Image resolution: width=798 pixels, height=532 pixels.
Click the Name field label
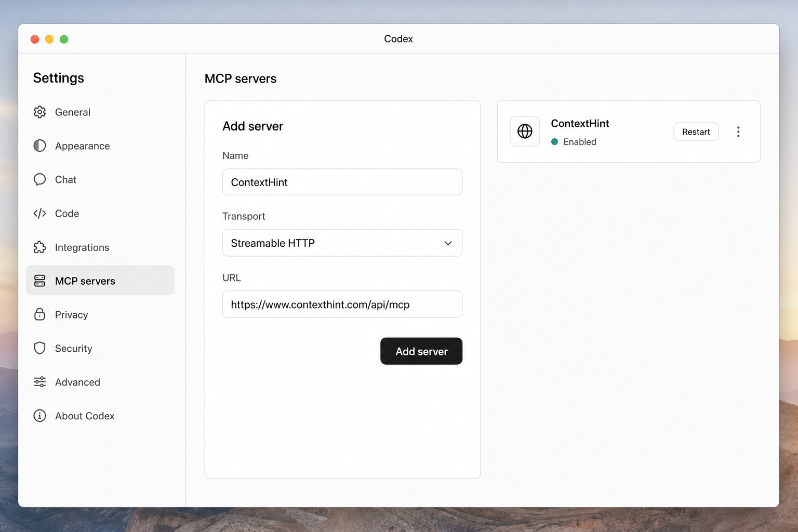pos(235,155)
